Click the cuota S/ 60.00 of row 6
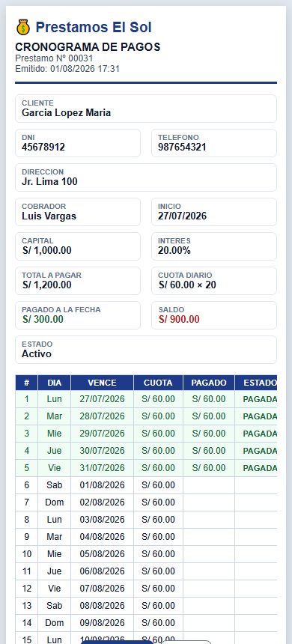The image size is (292, 644). [x=158, y=485]
